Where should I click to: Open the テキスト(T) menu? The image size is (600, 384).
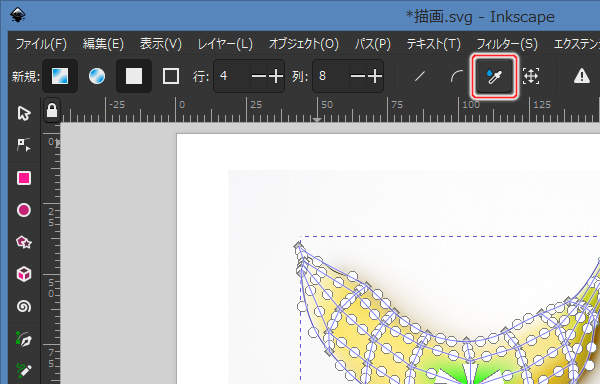[434, 44]
